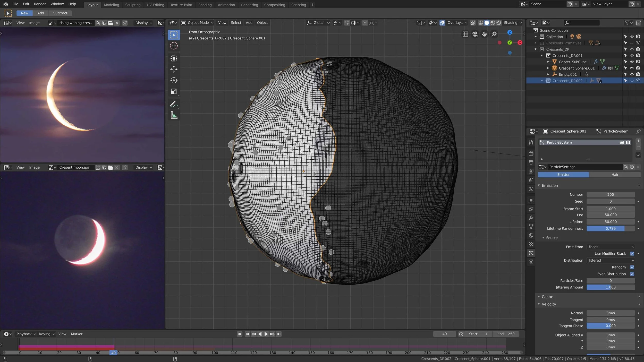Image resolution: width=644 pixels, height=362 pixels.
Task: Open the Distribution Jittered dropdown
Action: click(x=611, y=260)
